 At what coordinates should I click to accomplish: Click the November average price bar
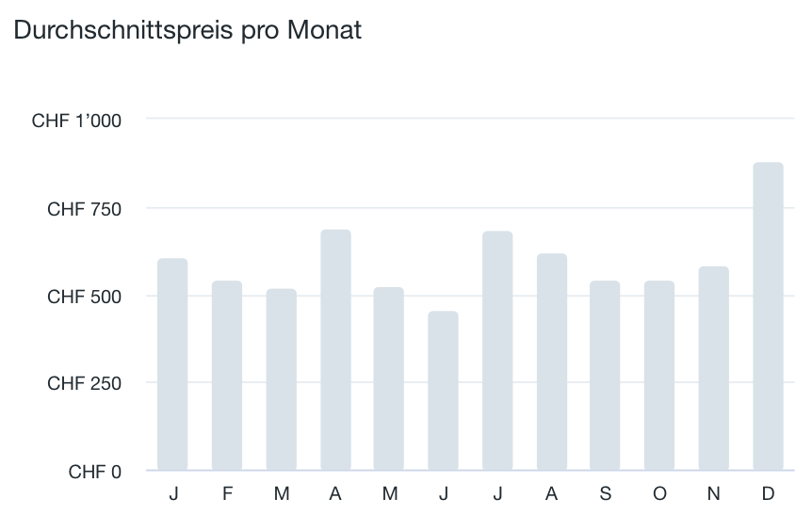coord(714,368)
